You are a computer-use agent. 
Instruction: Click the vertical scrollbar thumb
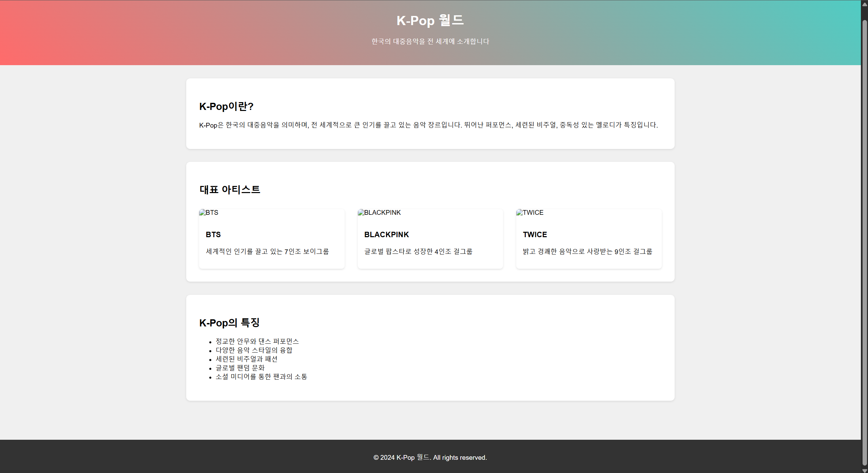[865, 243]
